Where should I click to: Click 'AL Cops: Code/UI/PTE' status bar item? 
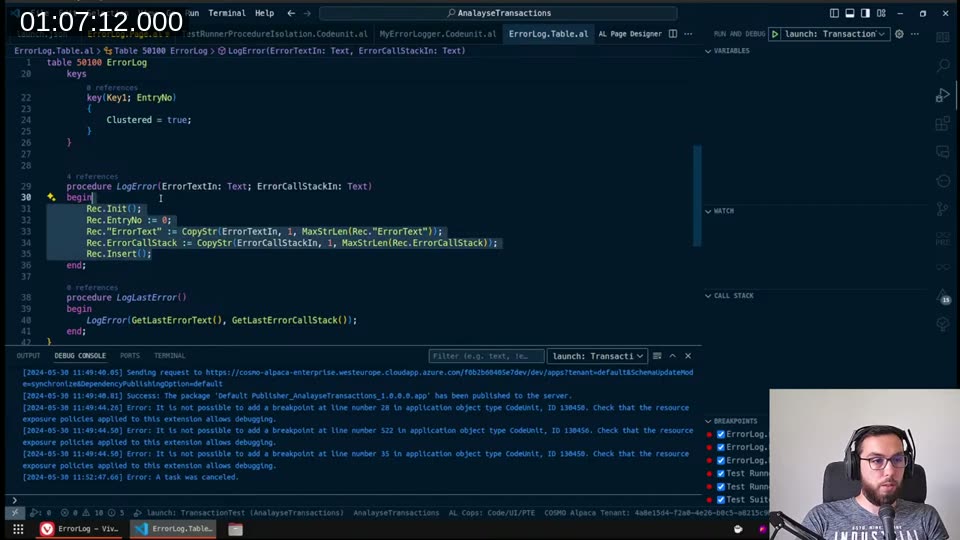492,512
